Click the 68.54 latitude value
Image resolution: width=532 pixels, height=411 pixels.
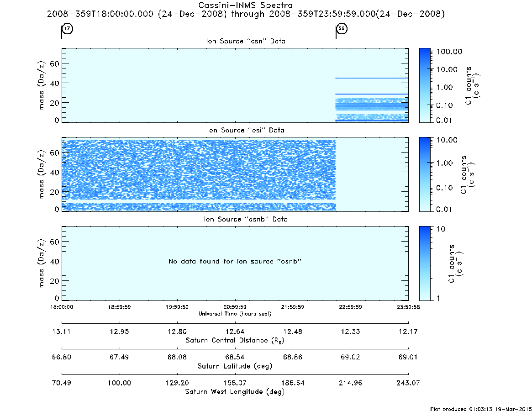pos(235,358)
